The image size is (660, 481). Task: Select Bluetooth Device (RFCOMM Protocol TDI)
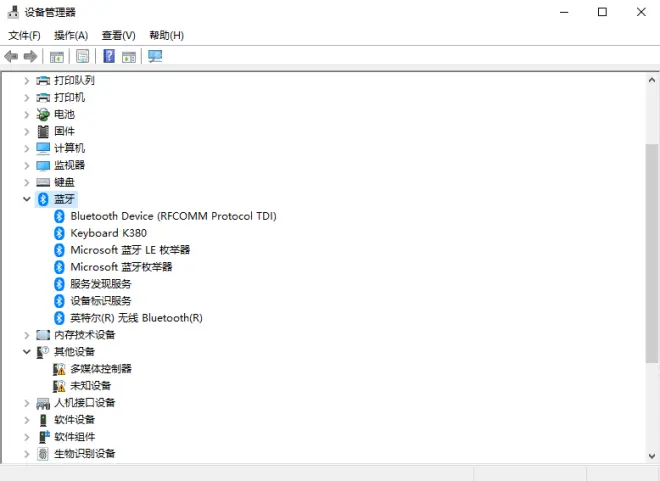pos(173,216)
